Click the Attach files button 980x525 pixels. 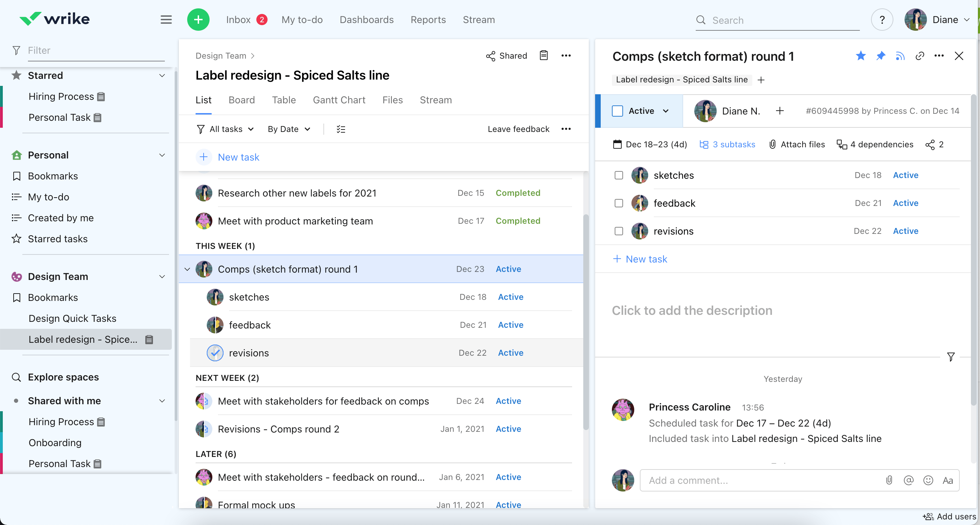point(797,145)
